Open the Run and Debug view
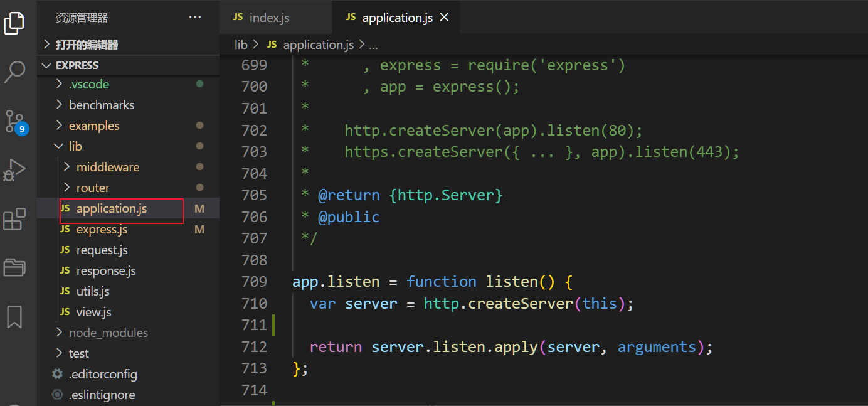Viewport: 868px width, 406px height. point(14,170)
